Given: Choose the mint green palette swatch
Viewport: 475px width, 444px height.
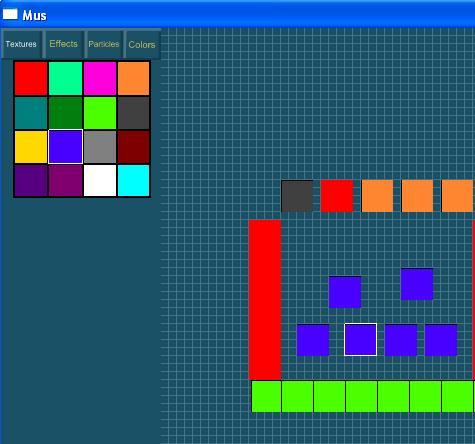Looking at the screenshot, I should tap(65, 78).
